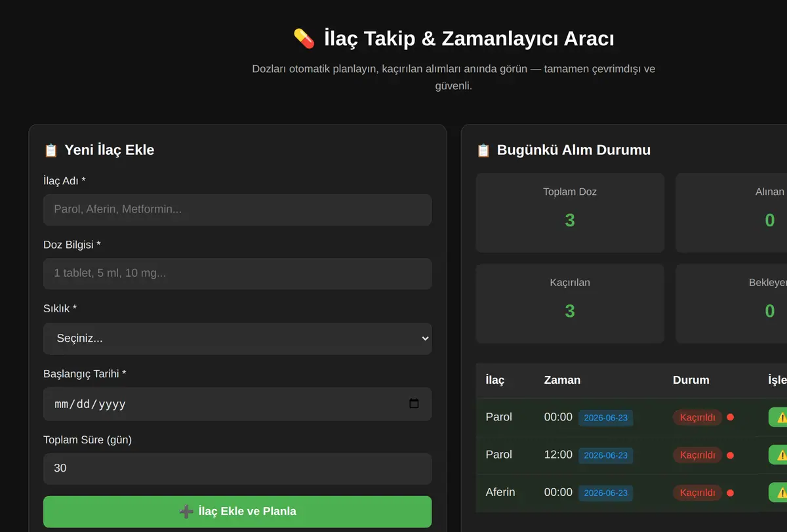Open the Sıklık dropdown
This screenshot has height=532, width=787.
[237, 338]
